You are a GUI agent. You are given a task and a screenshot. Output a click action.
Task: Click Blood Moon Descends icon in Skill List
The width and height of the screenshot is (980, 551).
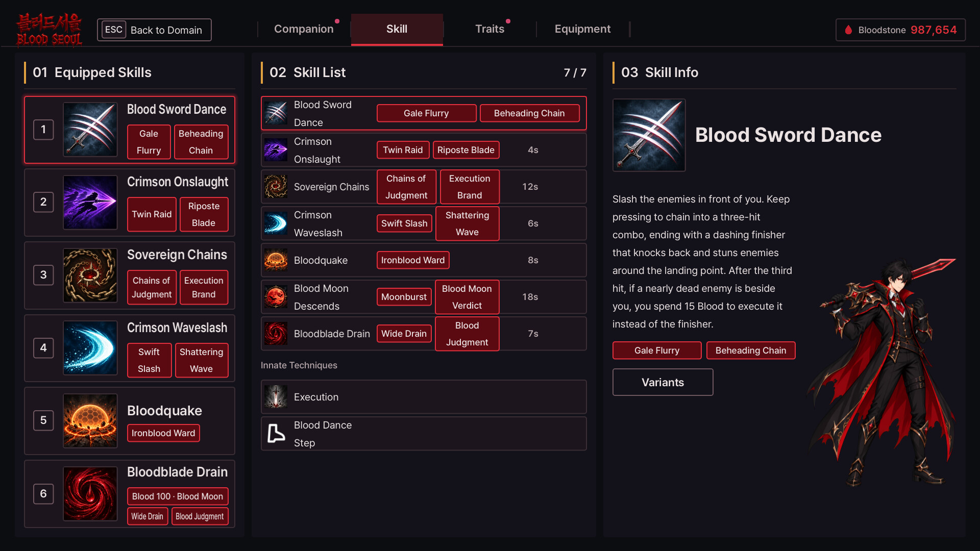[x=276, y=297]
